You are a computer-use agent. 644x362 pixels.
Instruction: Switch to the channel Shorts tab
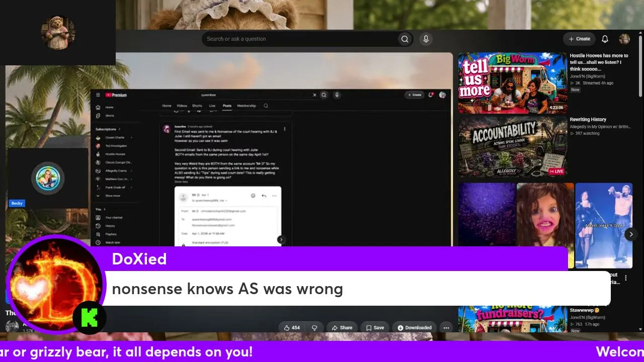[x=197, y=106]
